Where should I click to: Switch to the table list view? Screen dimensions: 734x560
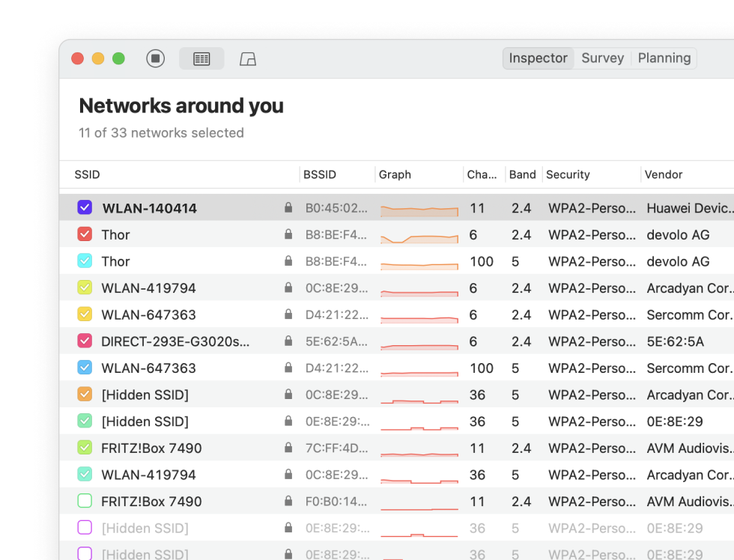point(201,58)
